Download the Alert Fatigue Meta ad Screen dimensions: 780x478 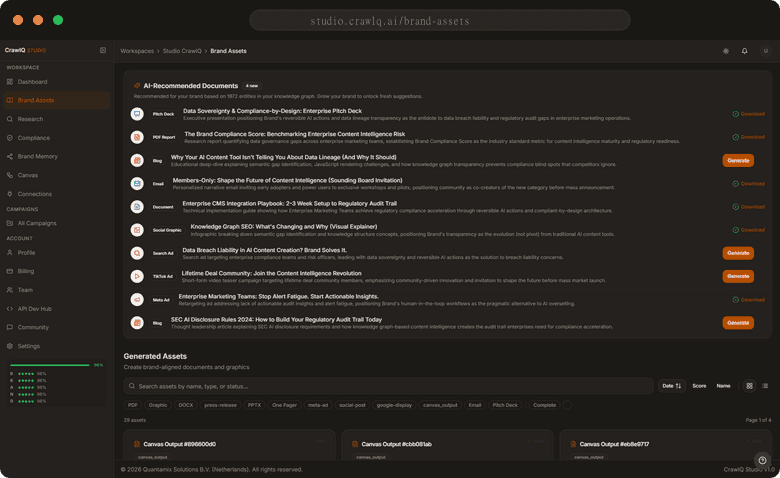point(748,299)
